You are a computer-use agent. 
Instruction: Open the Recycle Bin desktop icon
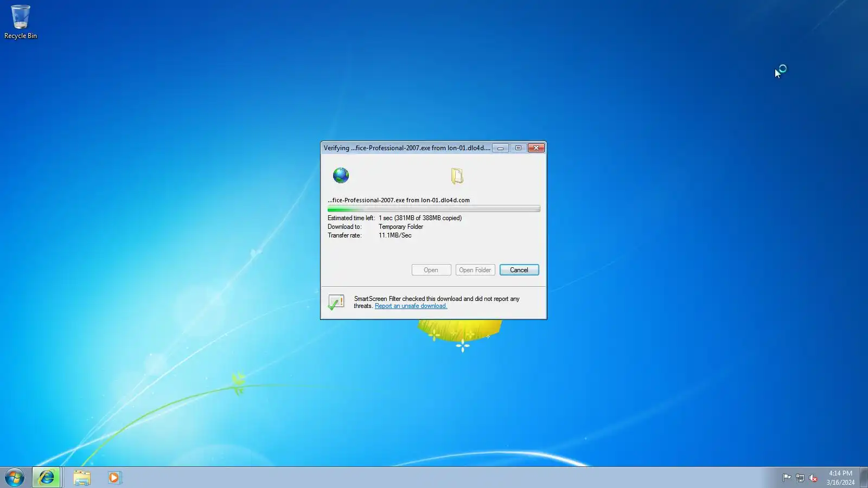tap(21, 22)
